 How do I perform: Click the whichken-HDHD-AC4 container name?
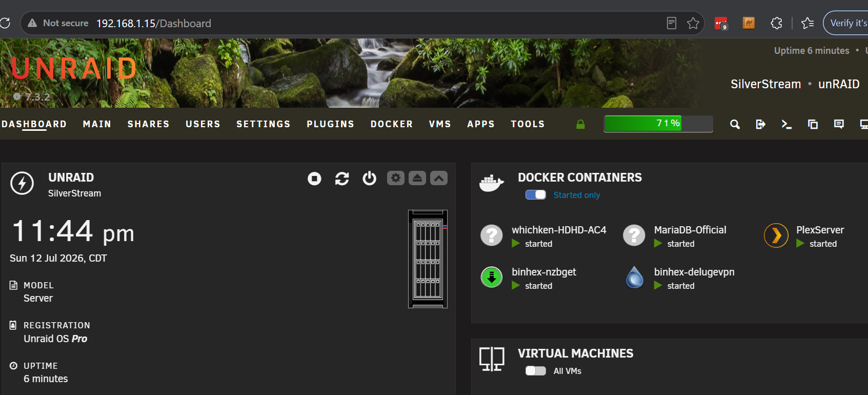tap(559, 230)
